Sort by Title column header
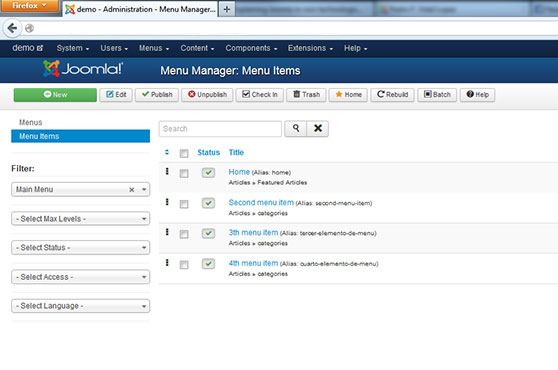 coord(236,152)
